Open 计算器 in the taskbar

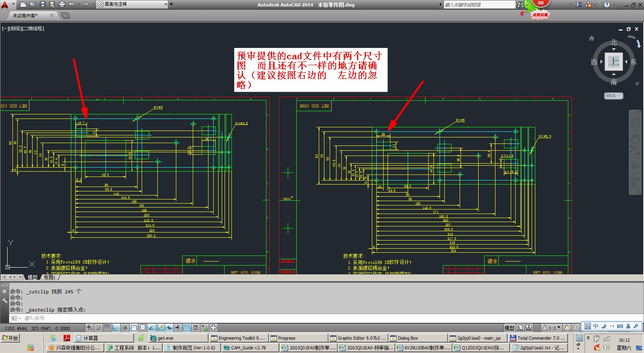tap(104, 338)
